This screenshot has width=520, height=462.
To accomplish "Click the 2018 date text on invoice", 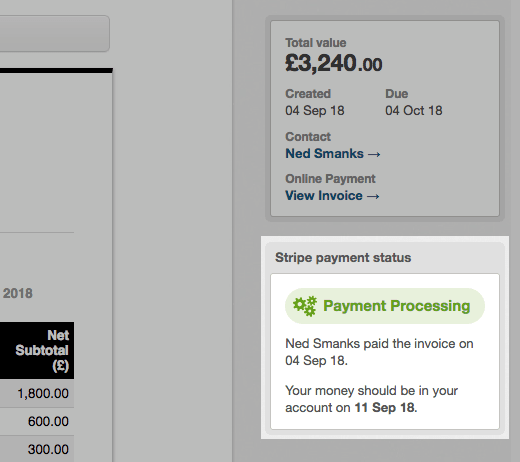I will [x=18, y=293].
